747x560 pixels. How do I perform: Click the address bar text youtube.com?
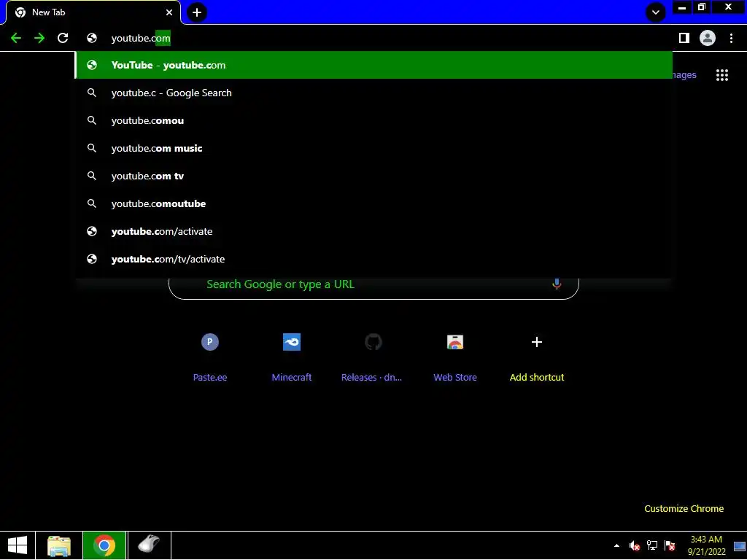point(141,38)
